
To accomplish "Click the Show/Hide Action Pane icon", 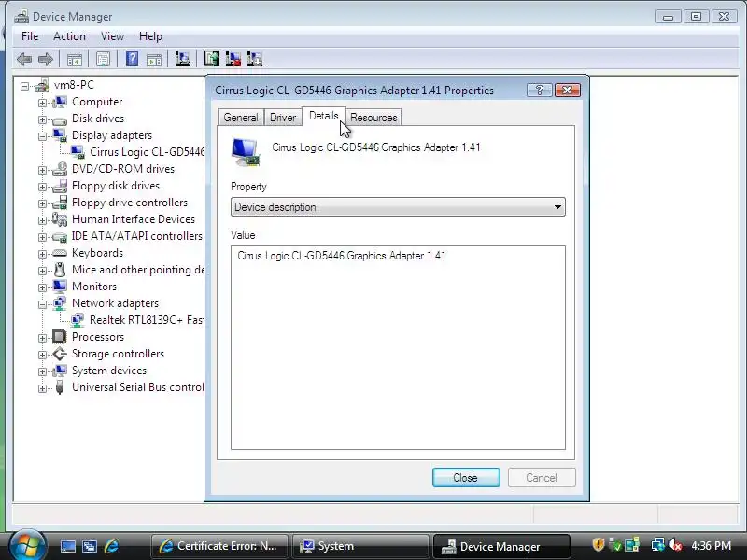I will (x=154, y=60).
